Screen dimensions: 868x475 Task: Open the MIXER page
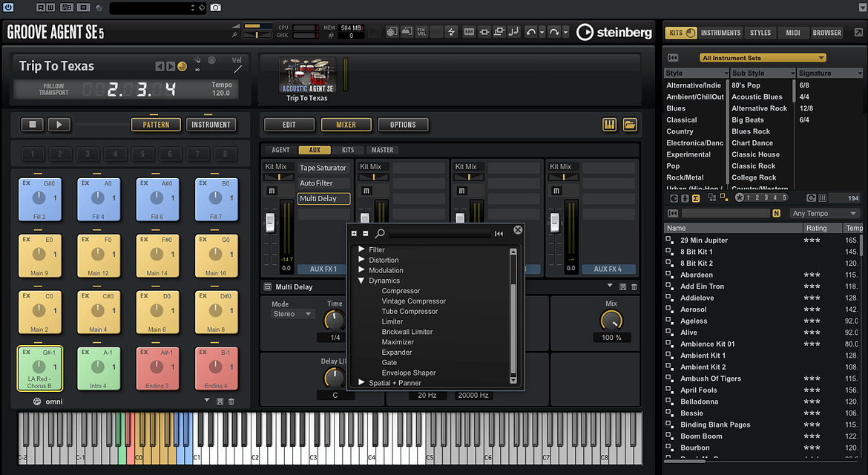(x=346, y=125)
